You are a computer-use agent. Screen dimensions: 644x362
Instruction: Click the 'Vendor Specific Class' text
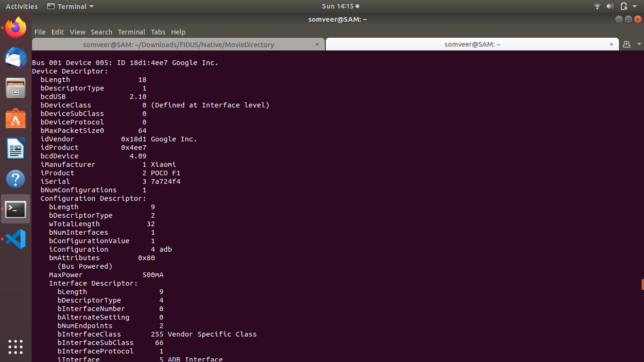click(x=212, y=334)
